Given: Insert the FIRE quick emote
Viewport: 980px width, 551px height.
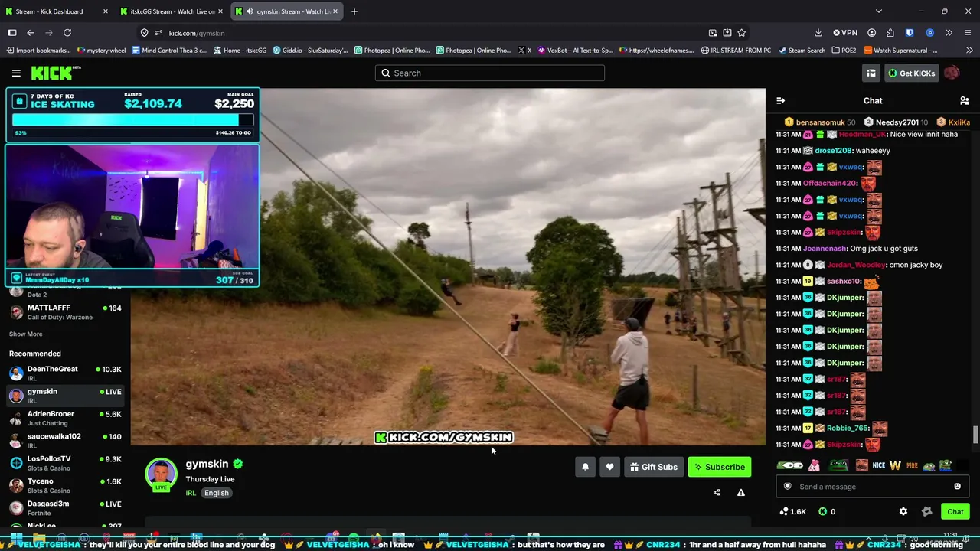Looking at the screenshot, I should point(912,465).
